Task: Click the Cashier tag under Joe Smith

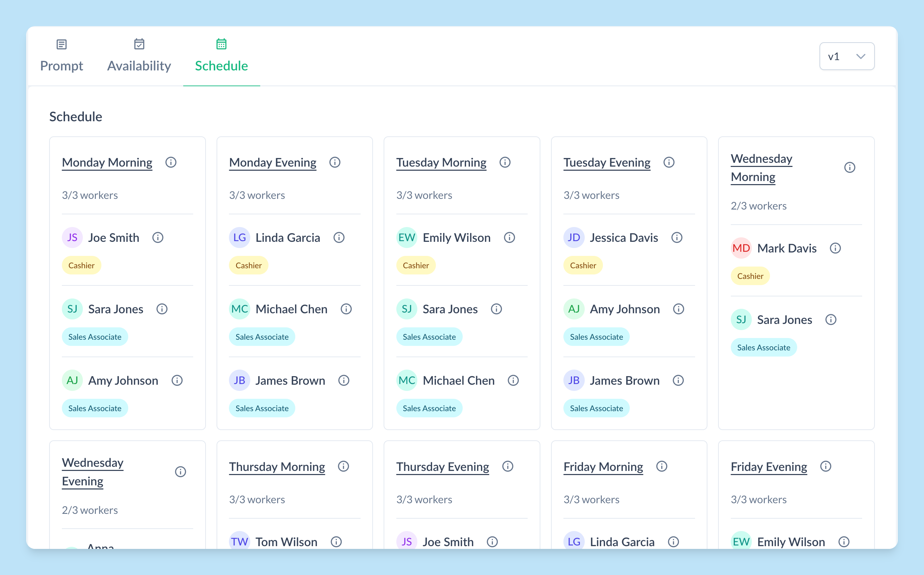Action: coord(81,266)
